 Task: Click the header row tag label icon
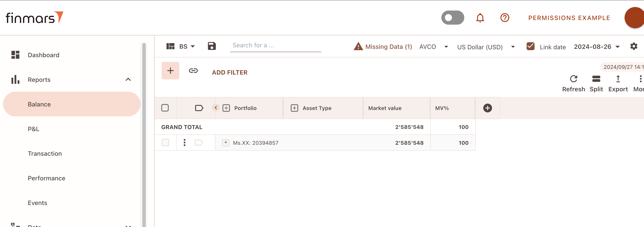[199, 108]
